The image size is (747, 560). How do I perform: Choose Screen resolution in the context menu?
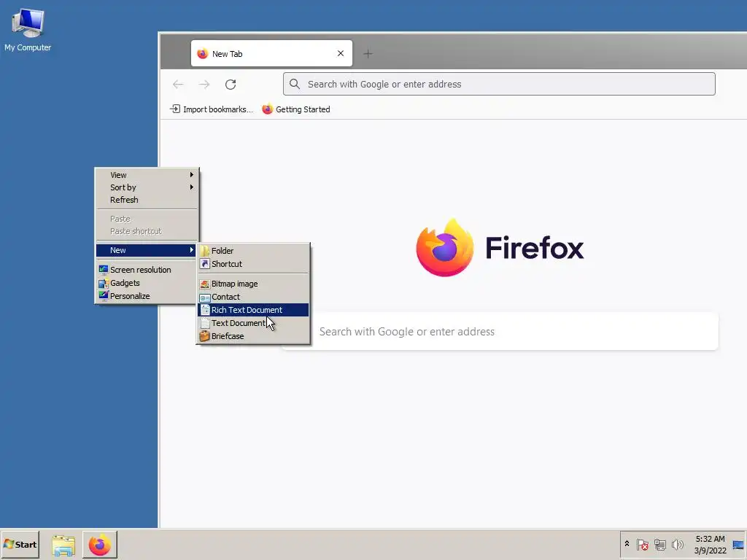click(x=147, y=270)
